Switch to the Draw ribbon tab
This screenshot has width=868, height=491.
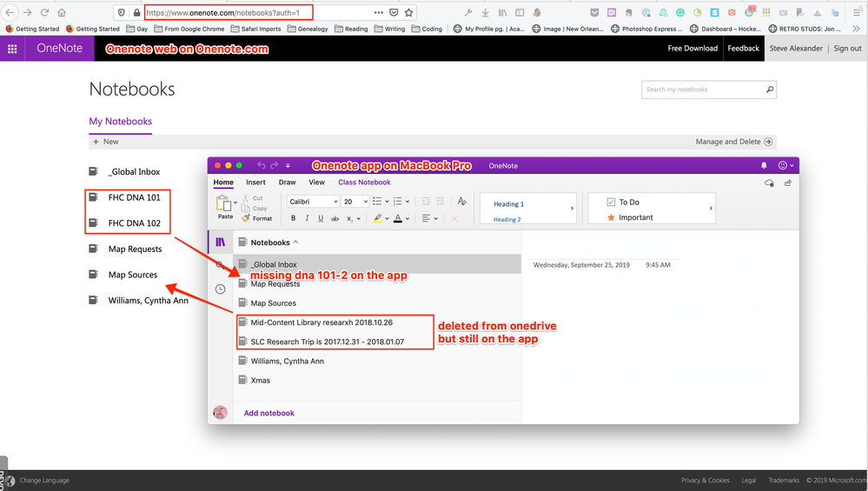point(288,182)
